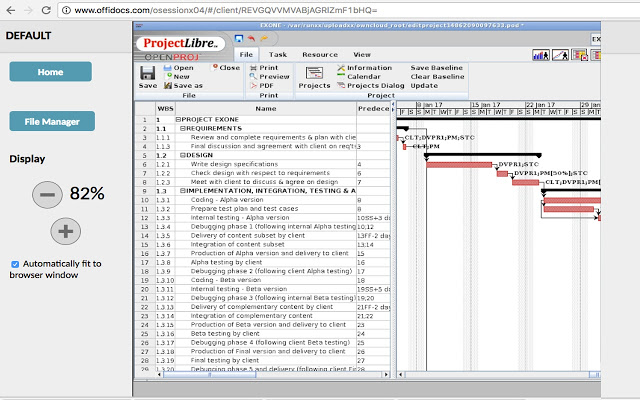
Task: Open the File Manager button
Action: point(50,121)
